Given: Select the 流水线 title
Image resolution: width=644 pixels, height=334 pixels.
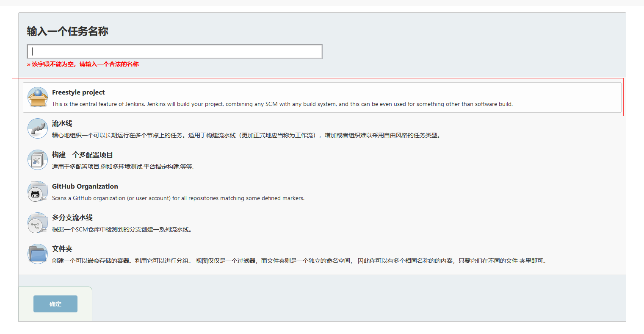Looking at the screenshot, I should click(62, 123).
